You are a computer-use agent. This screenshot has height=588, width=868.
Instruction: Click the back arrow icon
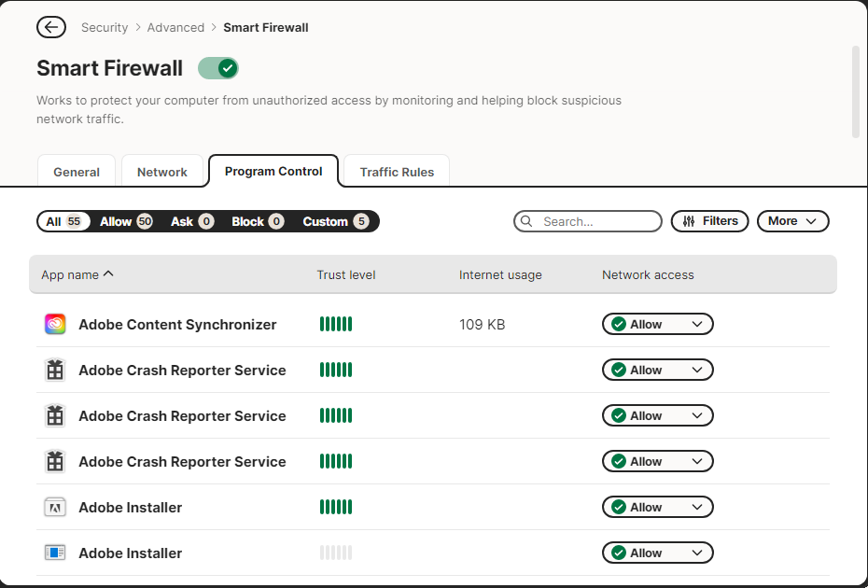51,27
